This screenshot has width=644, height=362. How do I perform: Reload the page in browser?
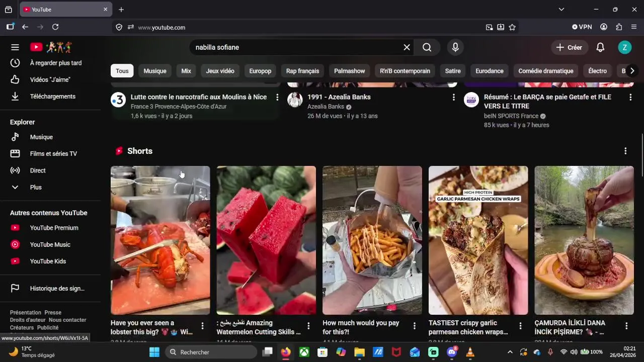tap(55, 27)
